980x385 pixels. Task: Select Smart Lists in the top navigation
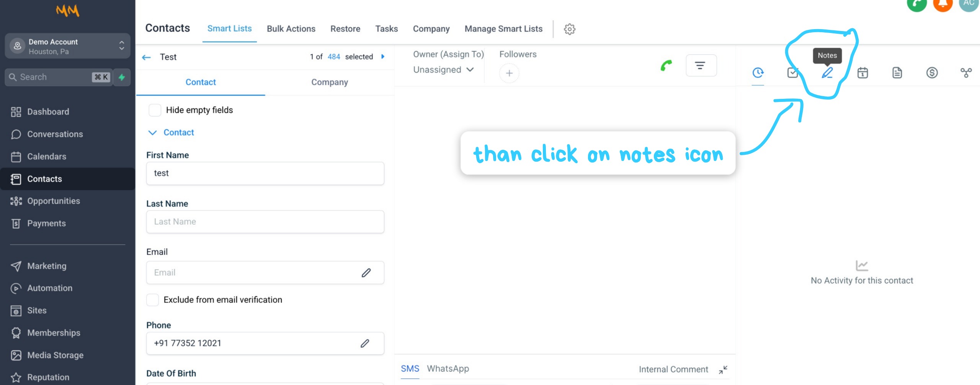229,28
